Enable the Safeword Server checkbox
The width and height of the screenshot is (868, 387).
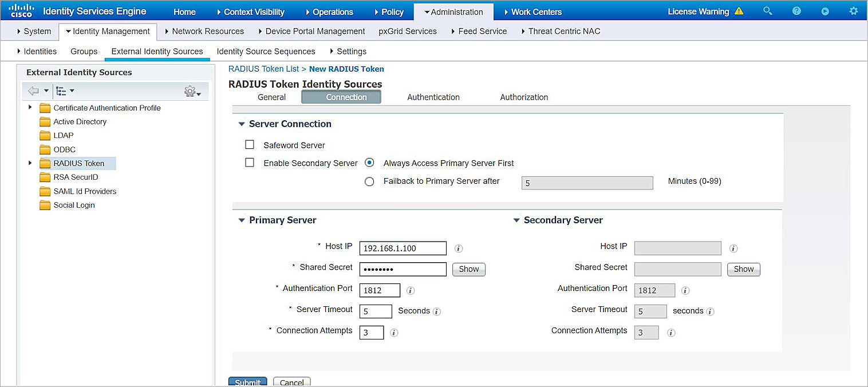250,145
